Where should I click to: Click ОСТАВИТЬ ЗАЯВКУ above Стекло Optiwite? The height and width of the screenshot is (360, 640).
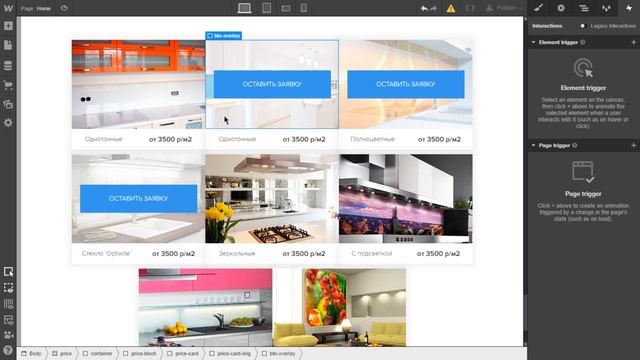[138, 198]
